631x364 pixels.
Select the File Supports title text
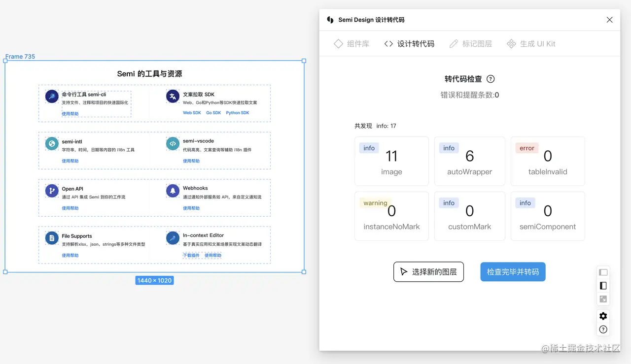point(77,236)
